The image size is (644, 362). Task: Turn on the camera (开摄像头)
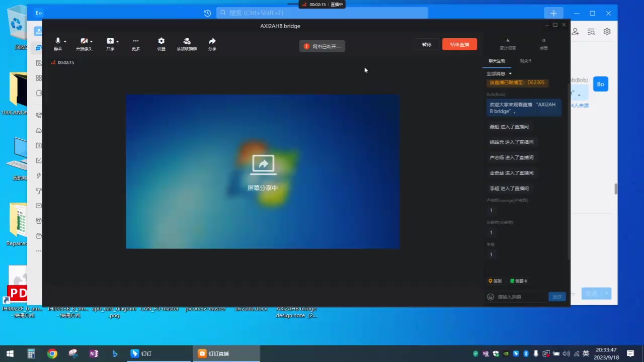(x=84, y=44)
